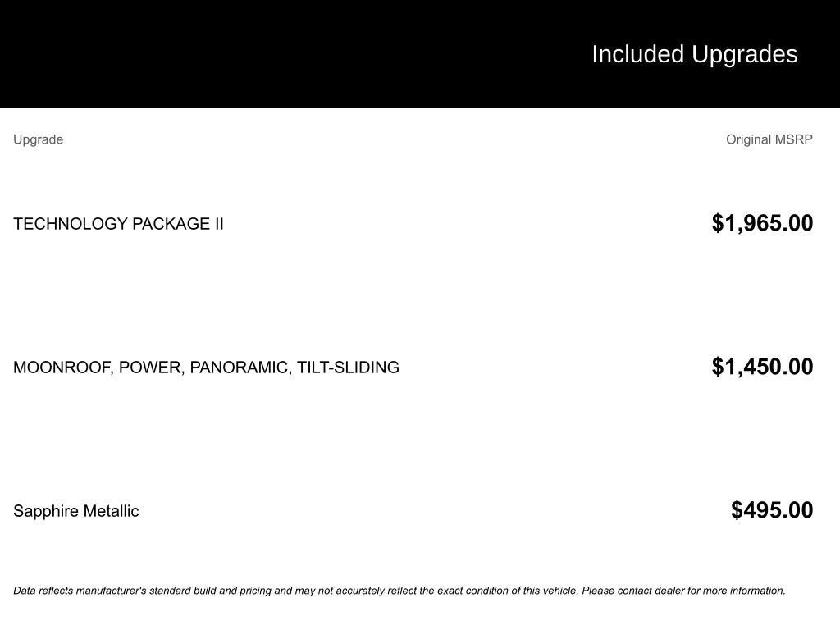Click the word POWER in moonroof row

[x=150, y=367]
